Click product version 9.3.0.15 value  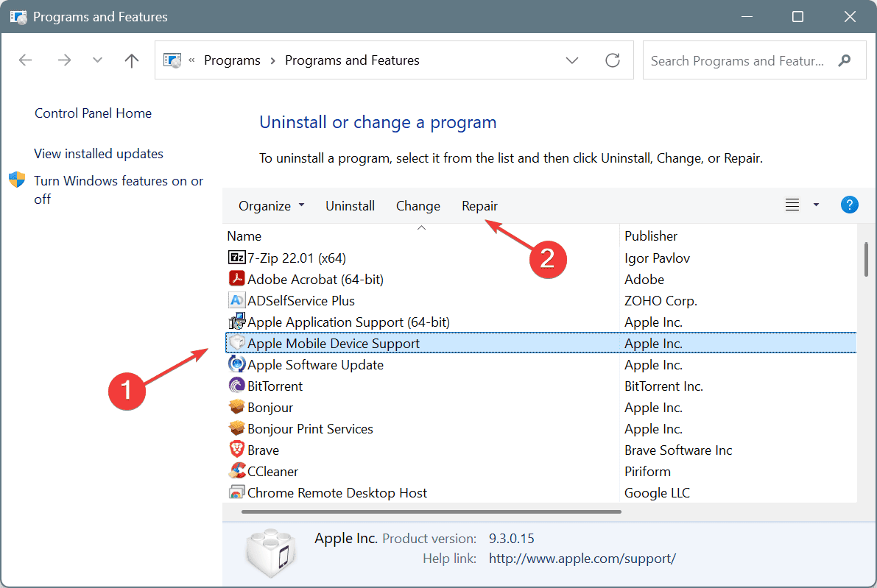pyautogui.click(x=511, y=538)
